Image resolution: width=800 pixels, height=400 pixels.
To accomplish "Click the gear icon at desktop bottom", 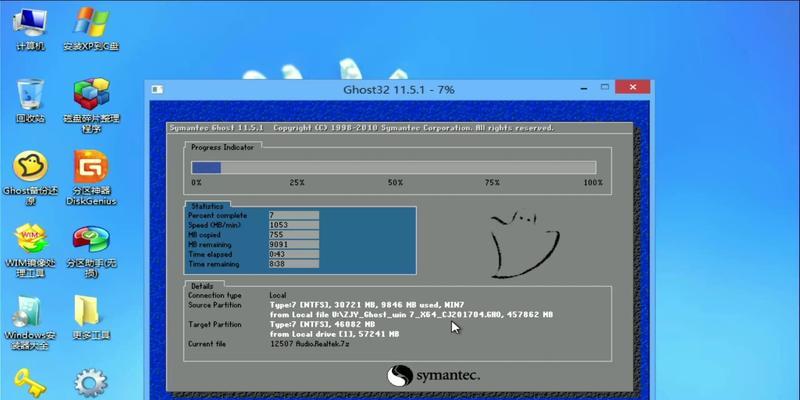I will (x=91, y=383).
